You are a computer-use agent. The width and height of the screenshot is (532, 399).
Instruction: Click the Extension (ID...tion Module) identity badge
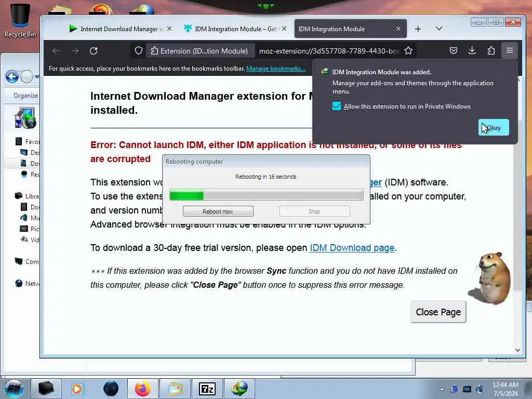(200, 51)
